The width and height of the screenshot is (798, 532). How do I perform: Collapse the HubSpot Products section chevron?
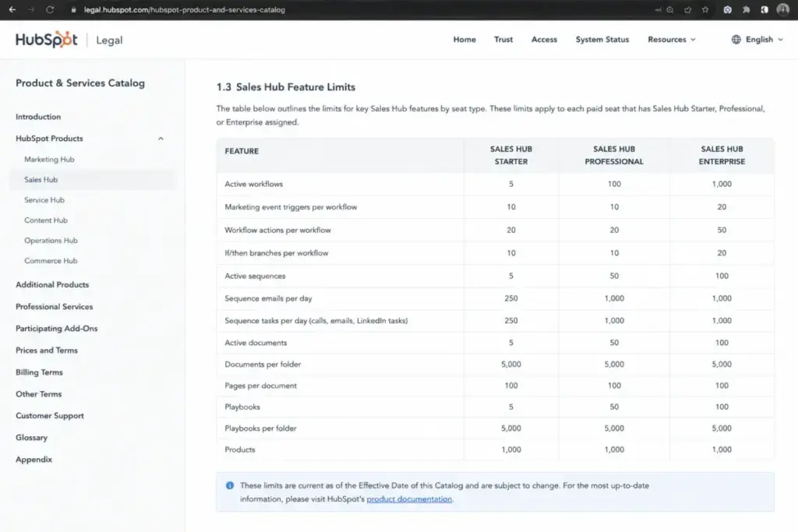coord(161,139)
